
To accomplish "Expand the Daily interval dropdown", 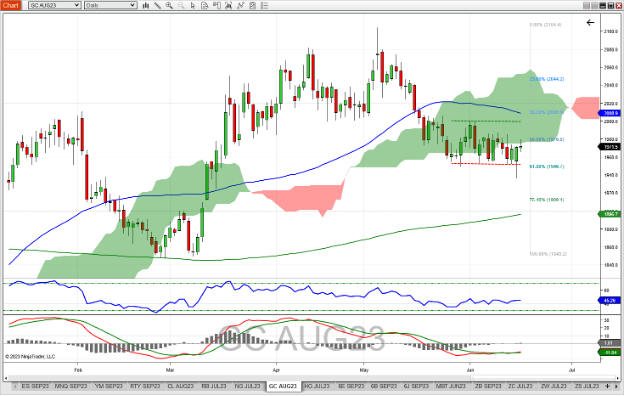I will point(111,6).
